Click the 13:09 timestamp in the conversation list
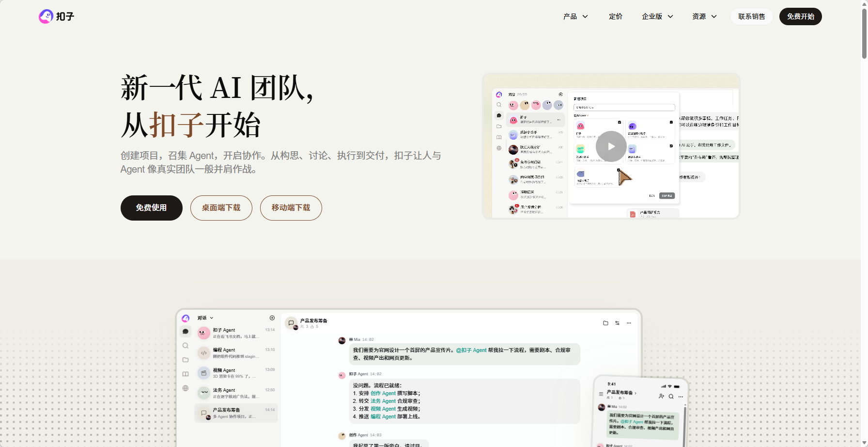 (270, 370)
